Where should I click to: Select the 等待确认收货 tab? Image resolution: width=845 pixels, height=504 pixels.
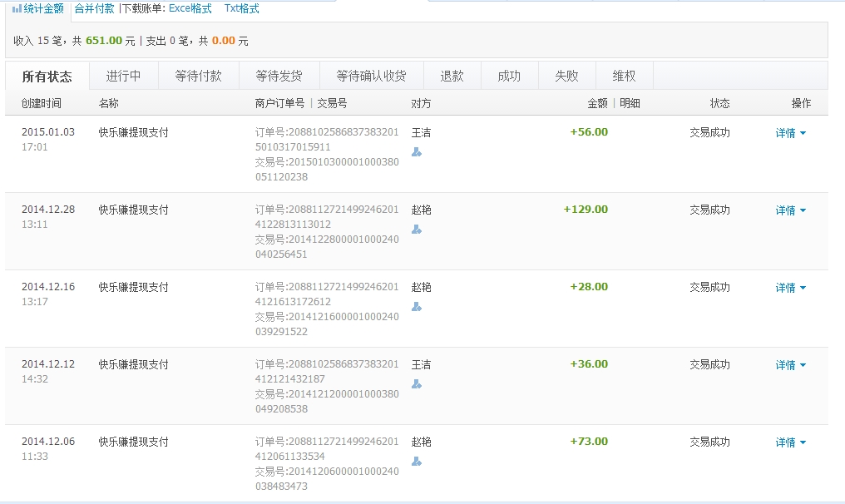(x=371, y=76)
